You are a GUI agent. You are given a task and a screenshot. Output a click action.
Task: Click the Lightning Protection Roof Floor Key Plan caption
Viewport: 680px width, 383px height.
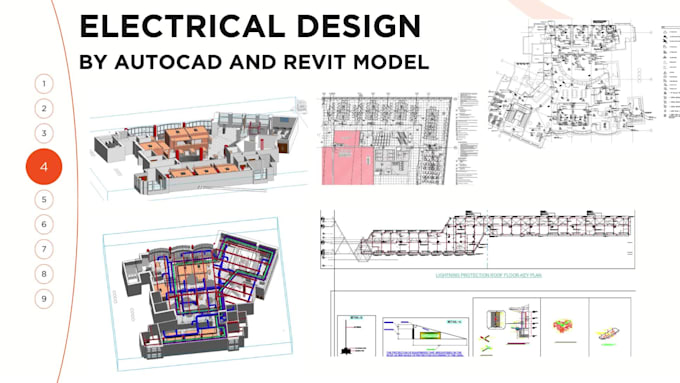[489, 275]
